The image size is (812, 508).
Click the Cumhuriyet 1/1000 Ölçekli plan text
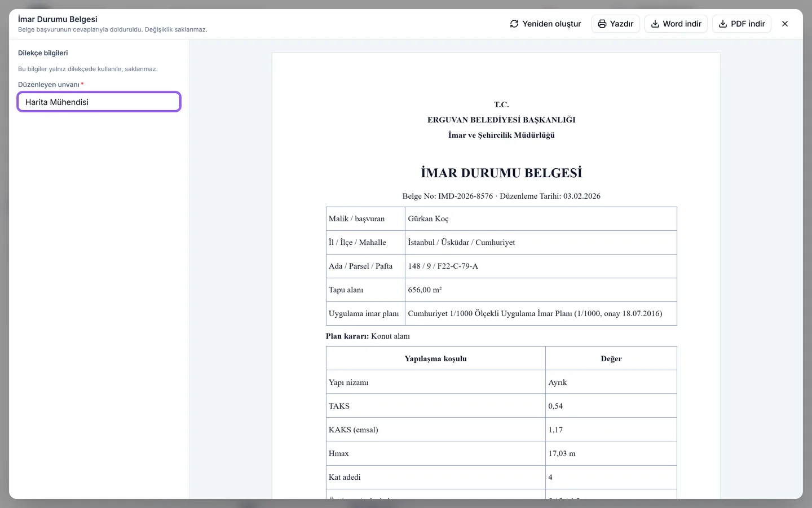point(535,314)
